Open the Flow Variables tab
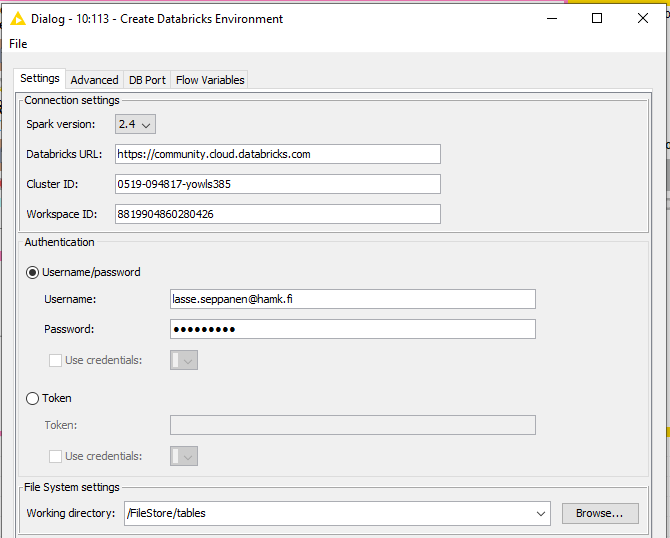Image resolution: width=670 pixels, height=538 pixels. click(210, 80)
